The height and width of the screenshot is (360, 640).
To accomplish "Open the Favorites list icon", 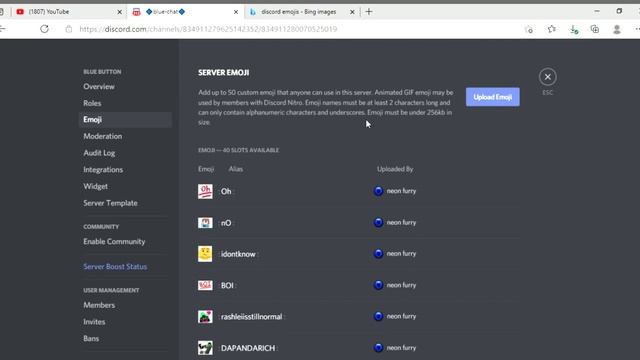I will click(x=552, y=29).
